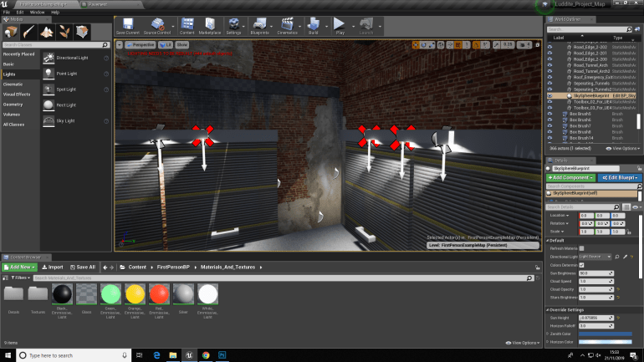Toggle visibility of Box Brush14 actor

click(549, 138)
